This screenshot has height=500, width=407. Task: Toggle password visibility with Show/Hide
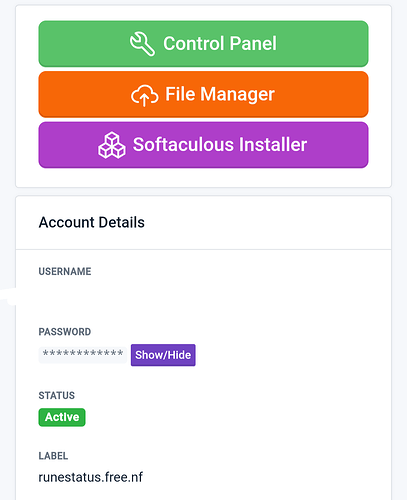(163, 355)
